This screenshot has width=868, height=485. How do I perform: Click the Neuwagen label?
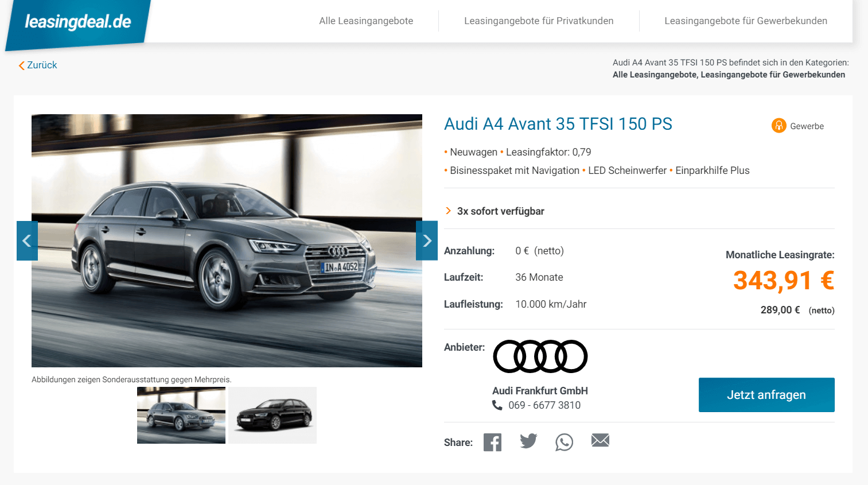(x=474, y=152)
